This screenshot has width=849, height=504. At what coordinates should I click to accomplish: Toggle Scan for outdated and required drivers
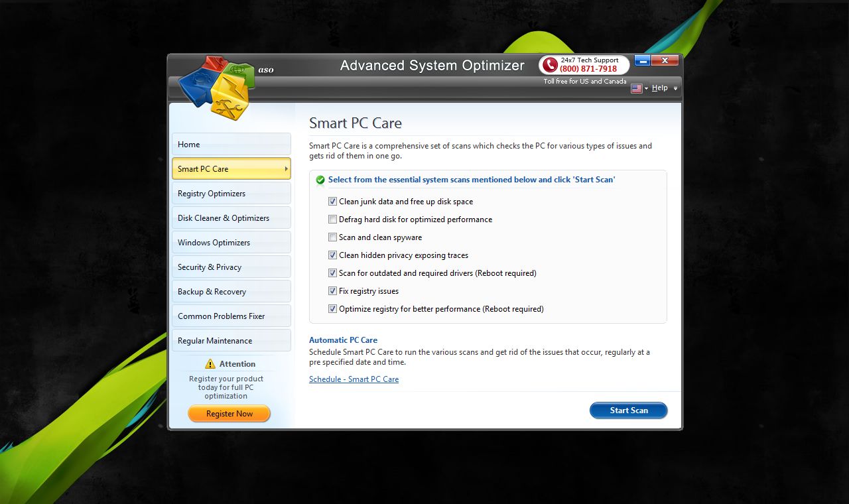click(x=333, y=273)
